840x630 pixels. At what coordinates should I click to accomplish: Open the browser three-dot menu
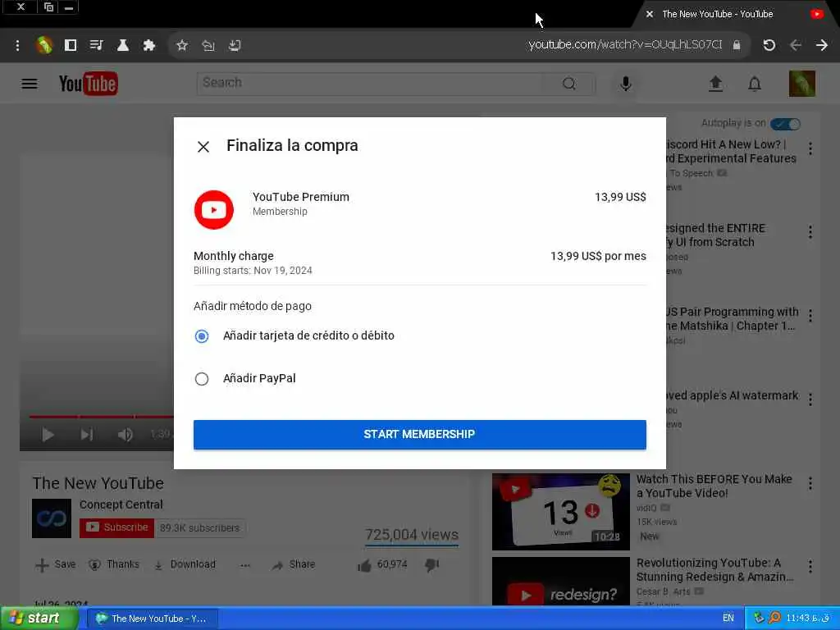tap(18, 46)
